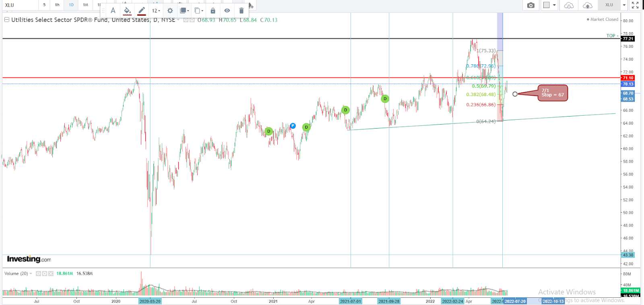Open font size 12 dropdown
The width and height of the screenshot is (644, 305).
(x=156, y=11)
